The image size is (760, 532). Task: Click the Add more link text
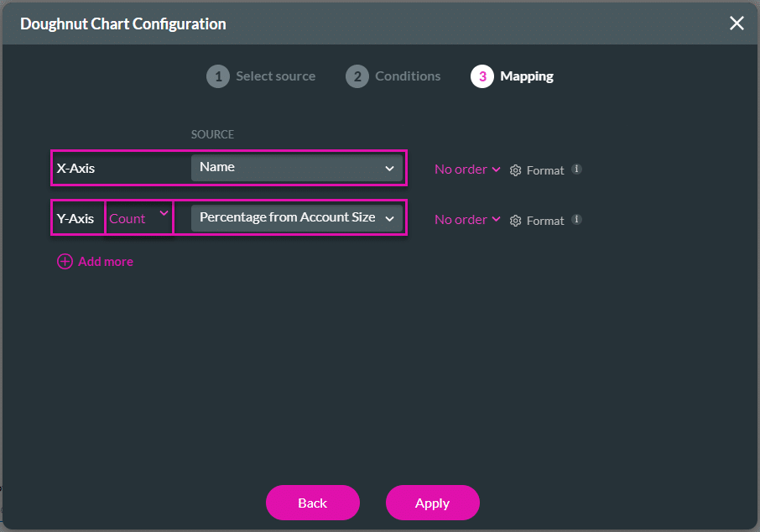(x=106, y=262)
